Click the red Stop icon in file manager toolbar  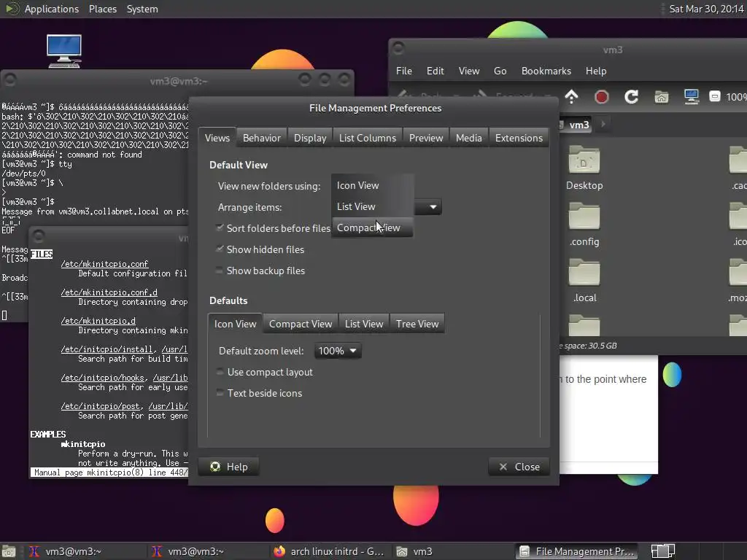click(601, 97)
